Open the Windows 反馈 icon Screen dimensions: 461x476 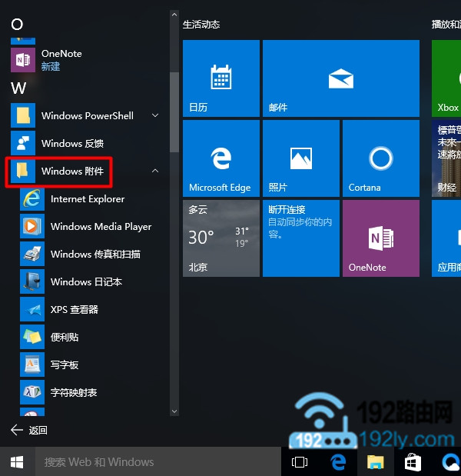(23, 143)
